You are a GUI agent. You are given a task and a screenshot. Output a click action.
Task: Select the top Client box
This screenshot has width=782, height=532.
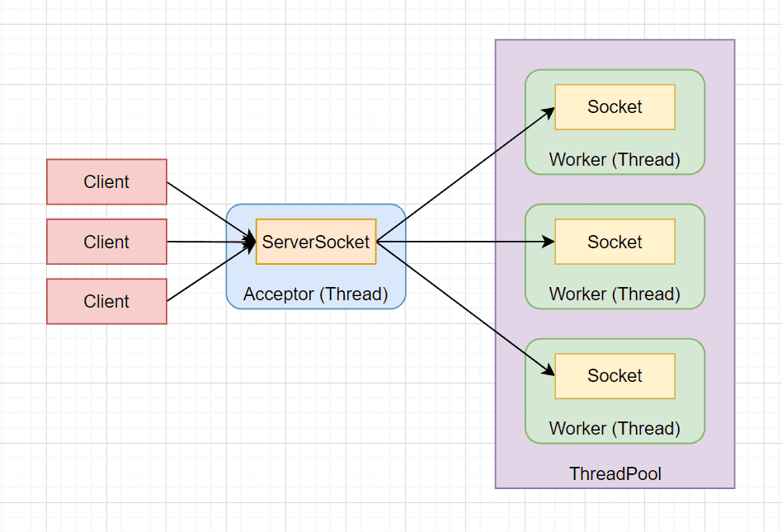(106, 181)
